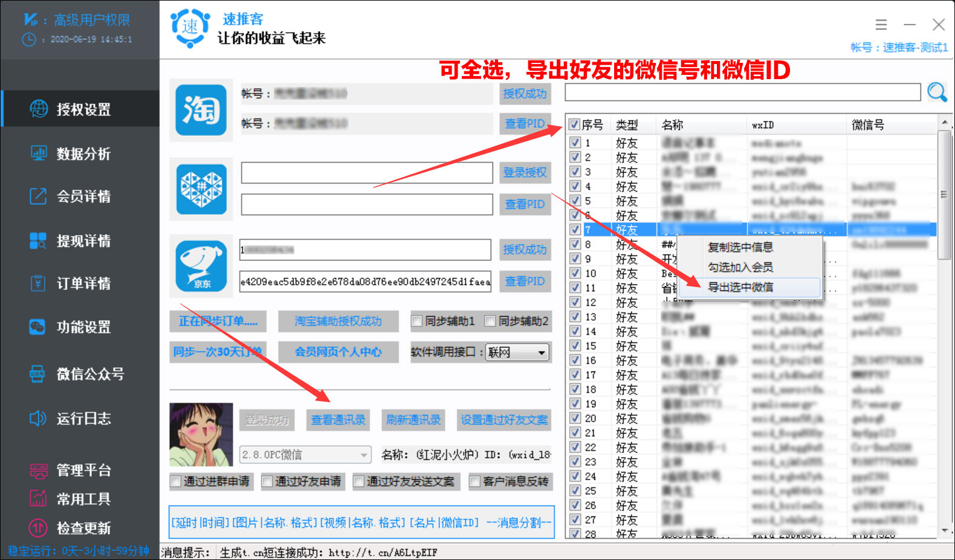Sort by the 微信号 column header
This screenshot has height=560, width=955.
892,125
